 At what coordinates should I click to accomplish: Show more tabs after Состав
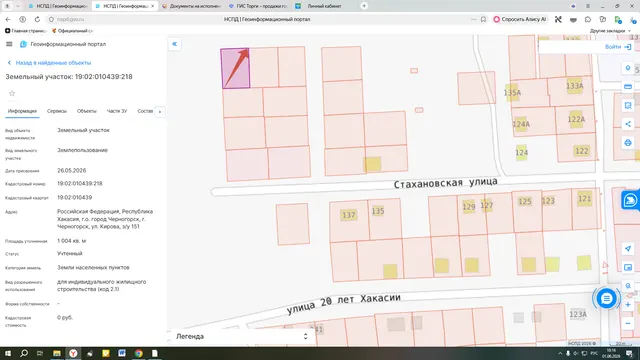(x=160, y=111)
